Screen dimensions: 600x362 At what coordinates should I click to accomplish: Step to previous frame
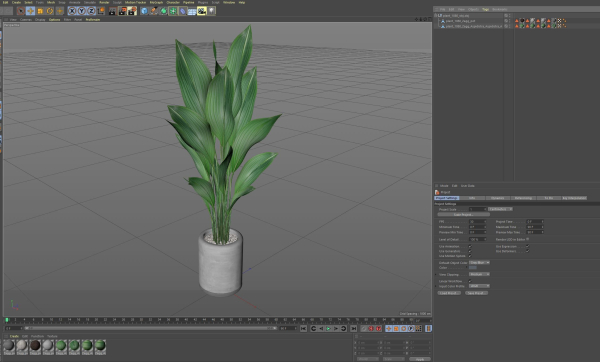[321, 329]
